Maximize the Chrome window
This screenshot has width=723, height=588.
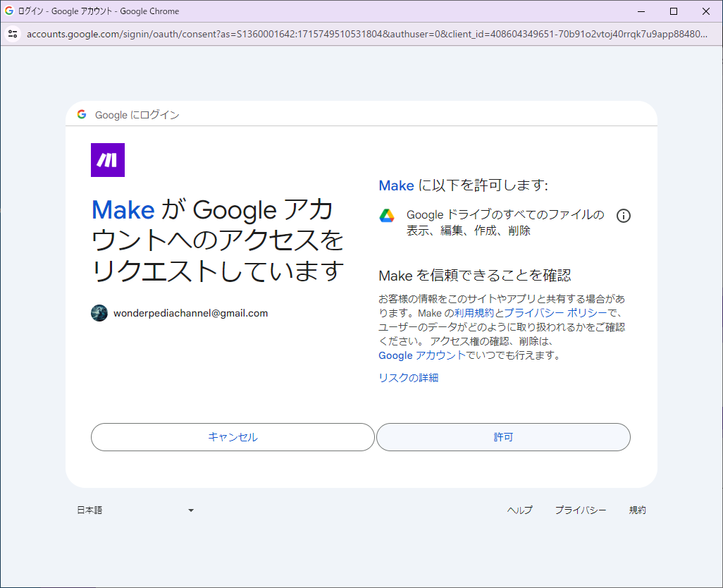coord(674,11)
